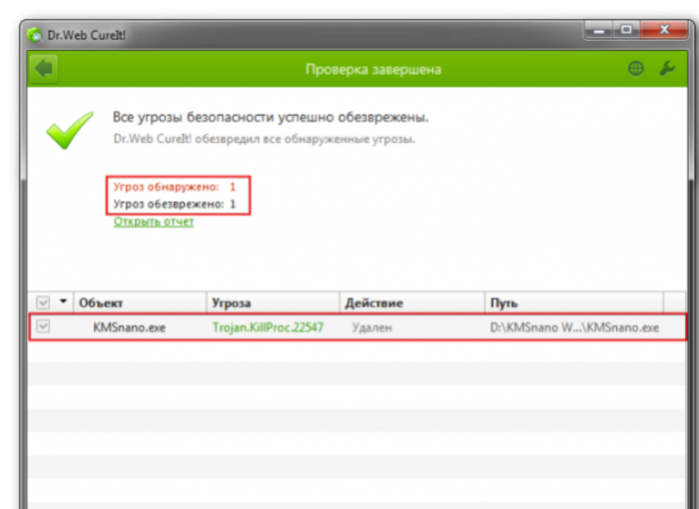Click the large green checkmark icon
Screen dimensions: 699x509
coord(70,130)
